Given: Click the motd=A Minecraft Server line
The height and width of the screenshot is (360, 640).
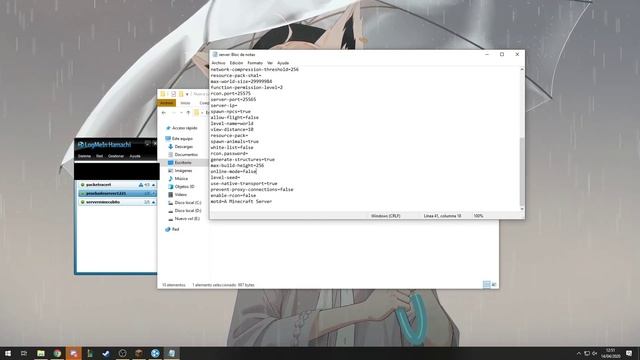Looking at the screenshot, I should [x=241, y=201].
